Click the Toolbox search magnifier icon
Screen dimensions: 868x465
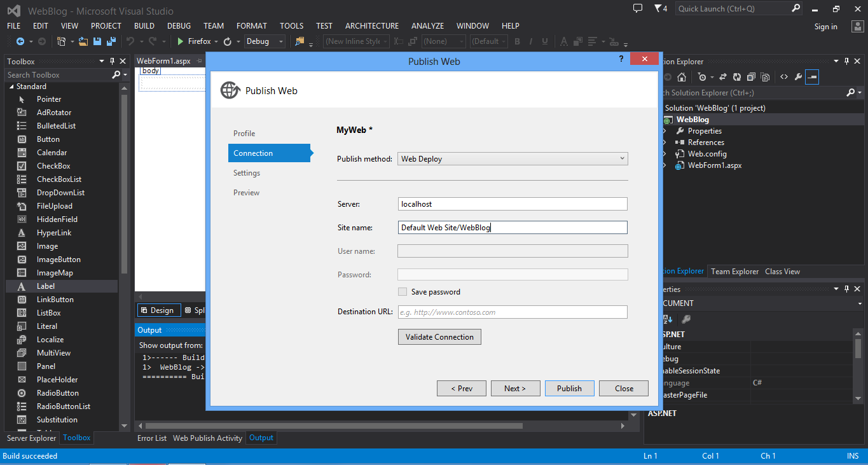coord(116,74)
